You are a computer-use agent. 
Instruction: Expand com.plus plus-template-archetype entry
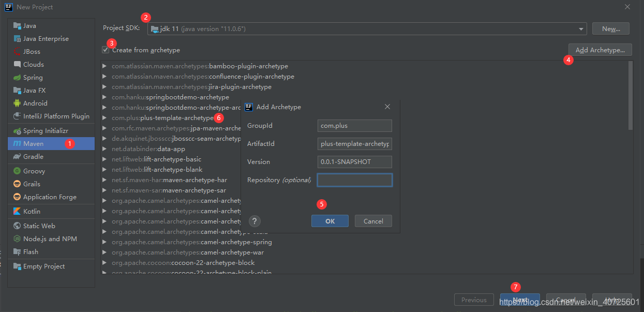click(x=104, y=118)
